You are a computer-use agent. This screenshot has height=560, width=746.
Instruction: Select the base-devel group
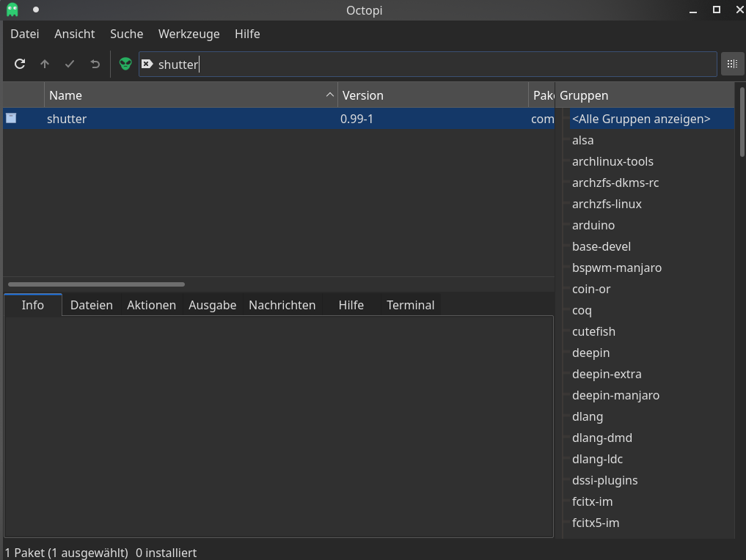coord(601,246)
